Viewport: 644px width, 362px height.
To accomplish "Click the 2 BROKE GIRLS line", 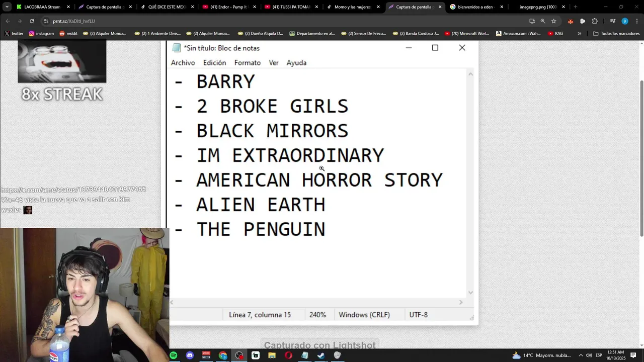I will [x=261, y=106].
